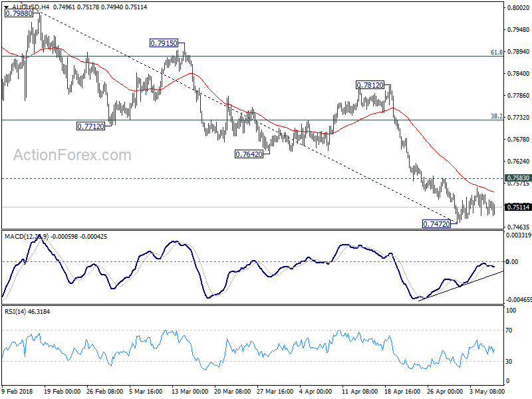The height and width of the screenshot is (399, 532).
Task: Click the 0.74635 price axis value
Action: tap(518, 227)
